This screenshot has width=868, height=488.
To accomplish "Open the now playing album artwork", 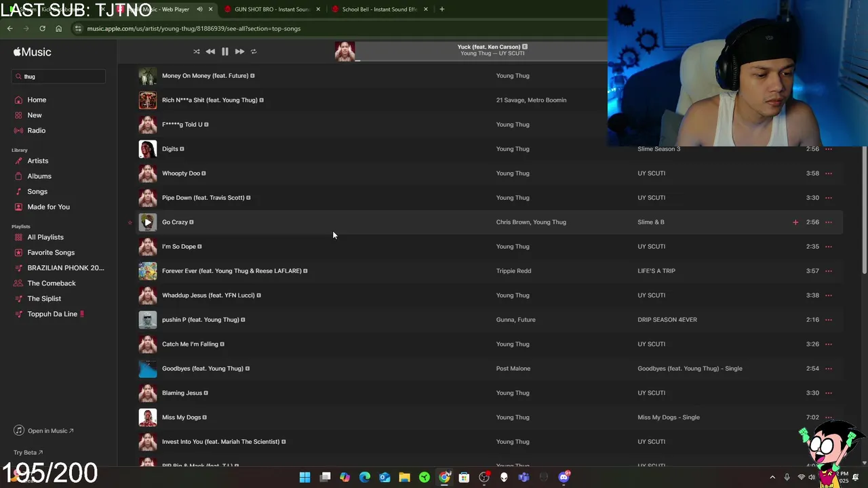I will click(344, 52).
